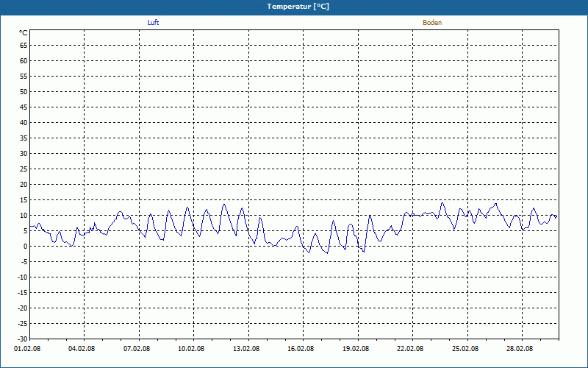Click the 10 value on temperature axis

pyautogui.click(x=24, y=215)
